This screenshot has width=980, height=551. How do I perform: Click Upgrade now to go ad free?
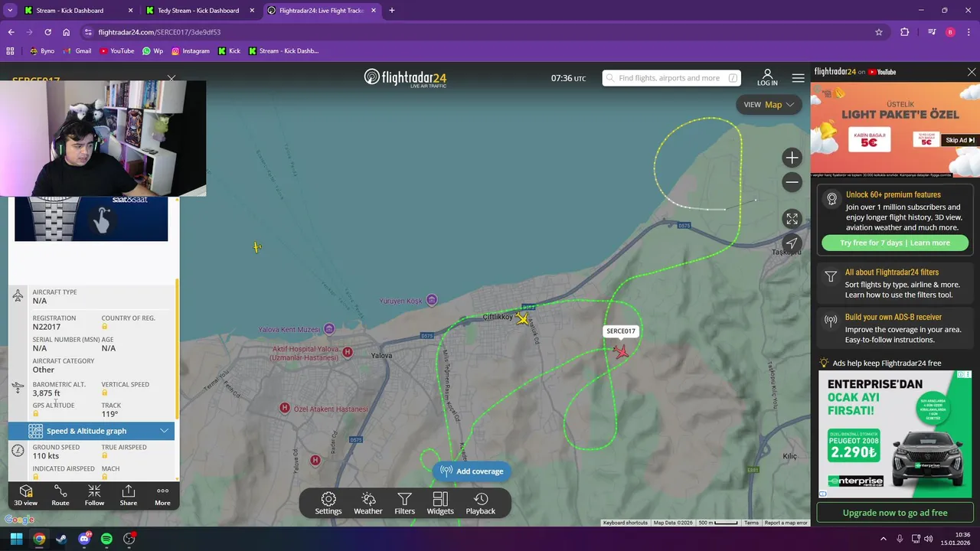pyautogui.click(x=895, y=513)
